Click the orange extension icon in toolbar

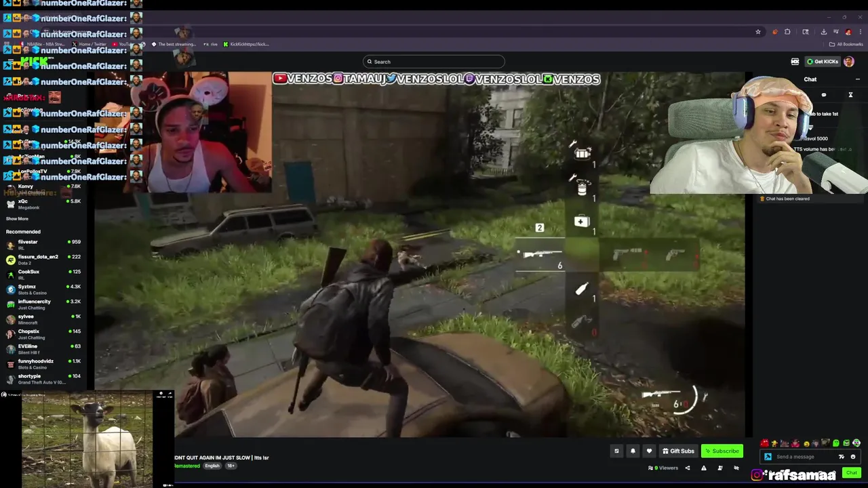(x=775, y=32)
